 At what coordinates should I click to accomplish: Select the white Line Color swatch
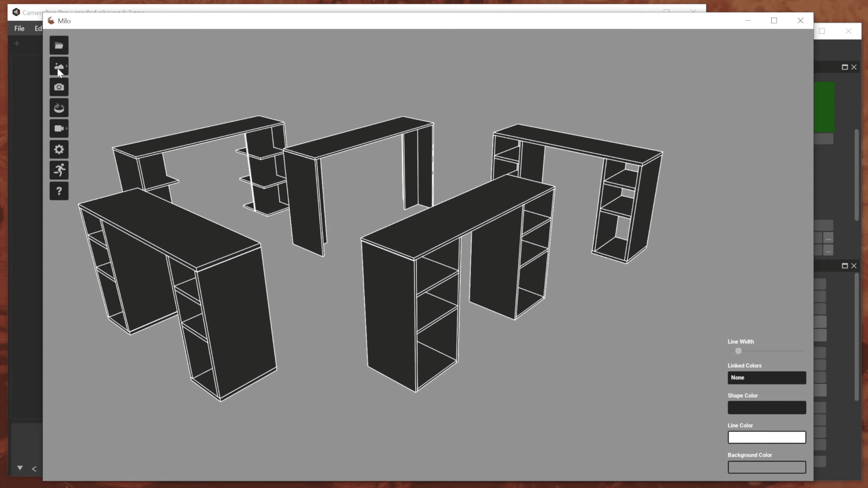(x=766, y=437)
